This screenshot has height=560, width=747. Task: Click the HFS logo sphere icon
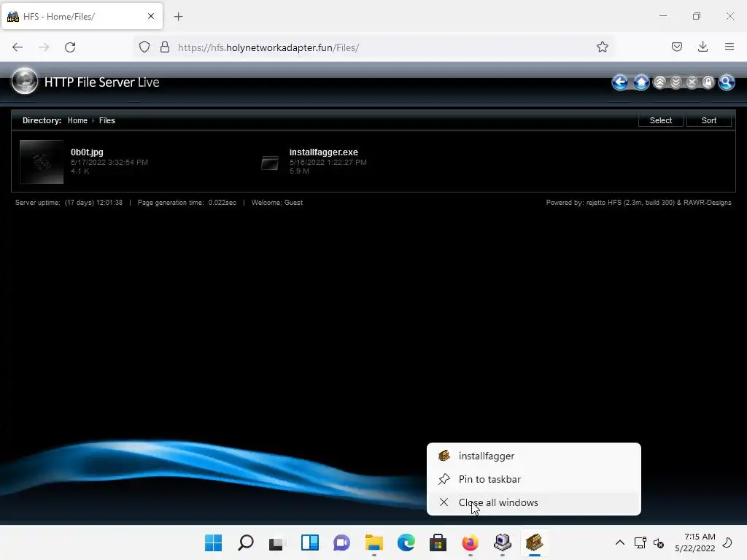coord(24,81)
